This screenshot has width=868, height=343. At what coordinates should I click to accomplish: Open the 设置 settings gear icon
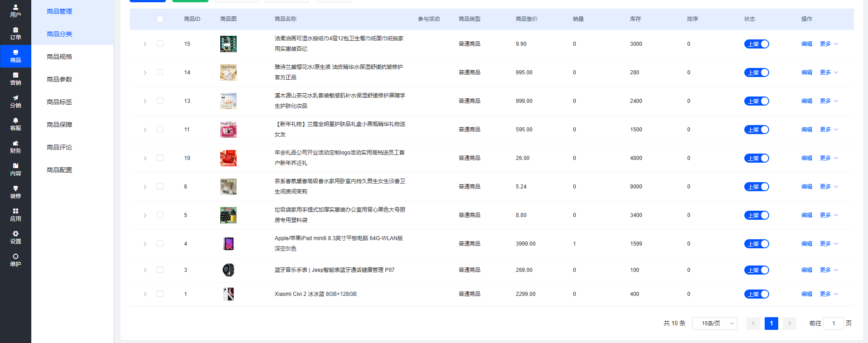pos(15,237)
